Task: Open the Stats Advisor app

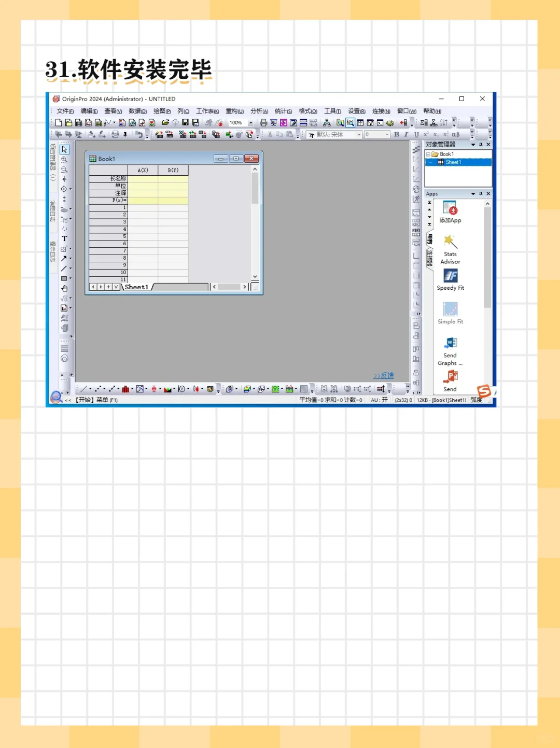Action: click(x=450, y=249)
